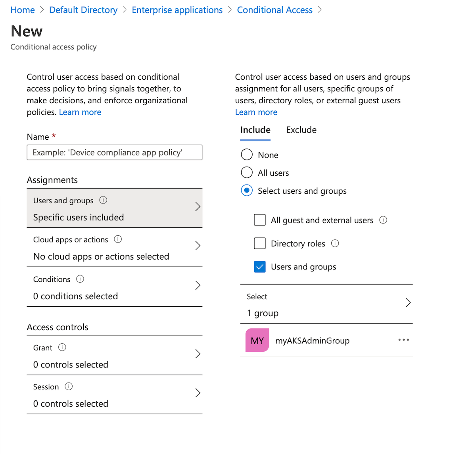Select the All users radio option
Image resolution: width=476 pixels, height=454 pixels.
click(247, 172)
